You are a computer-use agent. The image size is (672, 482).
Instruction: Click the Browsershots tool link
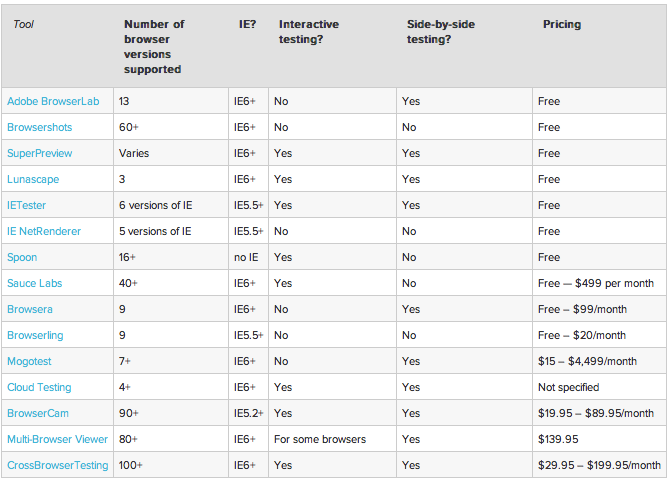[40, 127]
